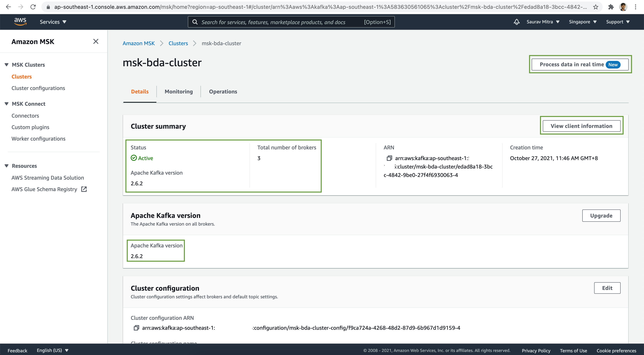
Task: Select Cluster configurations from sidebar
Action: tap(38, 88)
